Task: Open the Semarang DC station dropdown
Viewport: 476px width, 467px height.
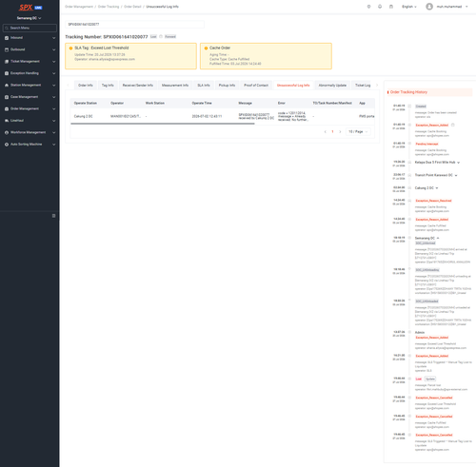Action: (x=30, y=18)
